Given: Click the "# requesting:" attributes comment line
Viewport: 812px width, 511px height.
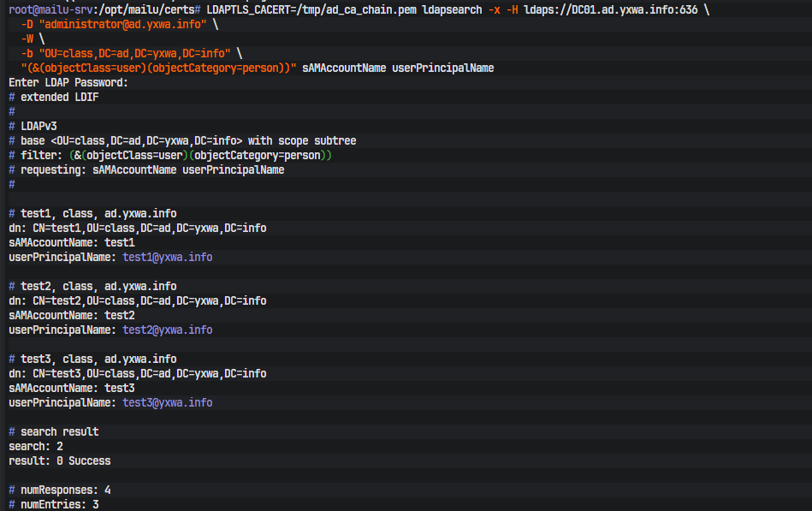Looking at the screenshot, I should [x=146, y=169].
